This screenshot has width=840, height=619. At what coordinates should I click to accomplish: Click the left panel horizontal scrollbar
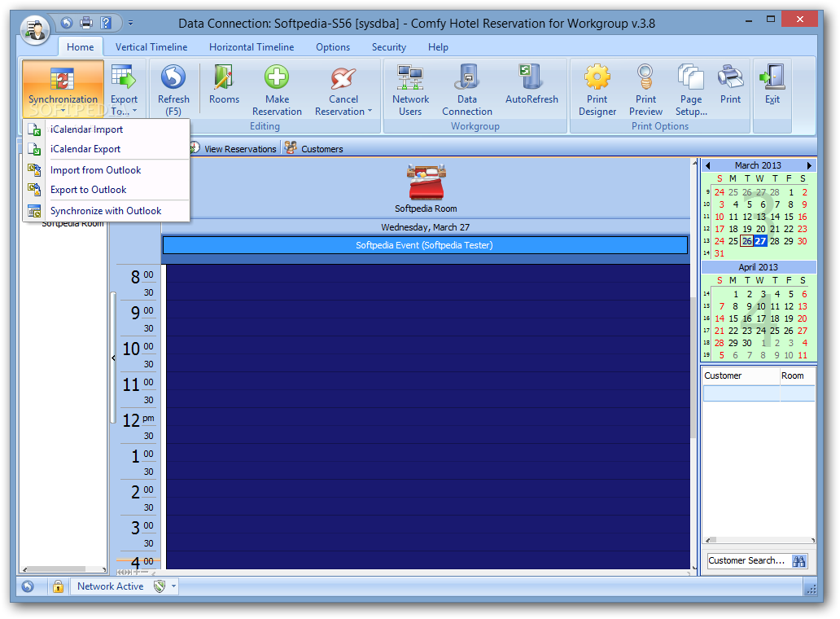click(x=63, y=569)
